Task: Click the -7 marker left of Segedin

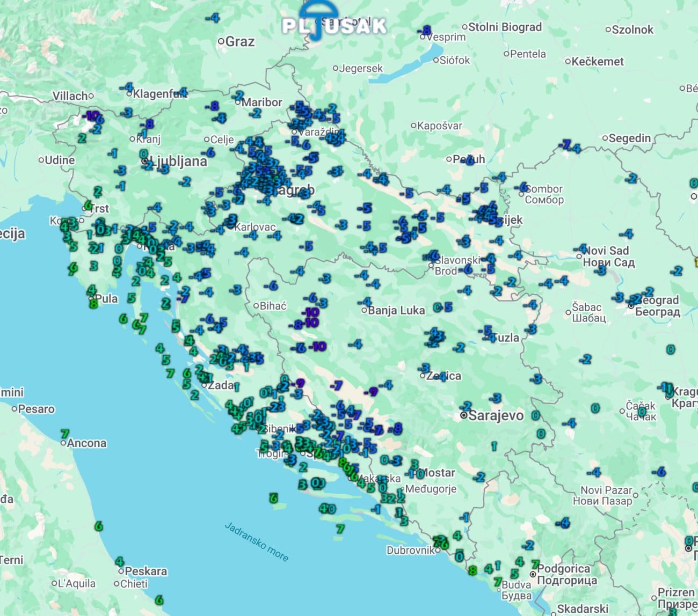Action: [x=565, y=145]
